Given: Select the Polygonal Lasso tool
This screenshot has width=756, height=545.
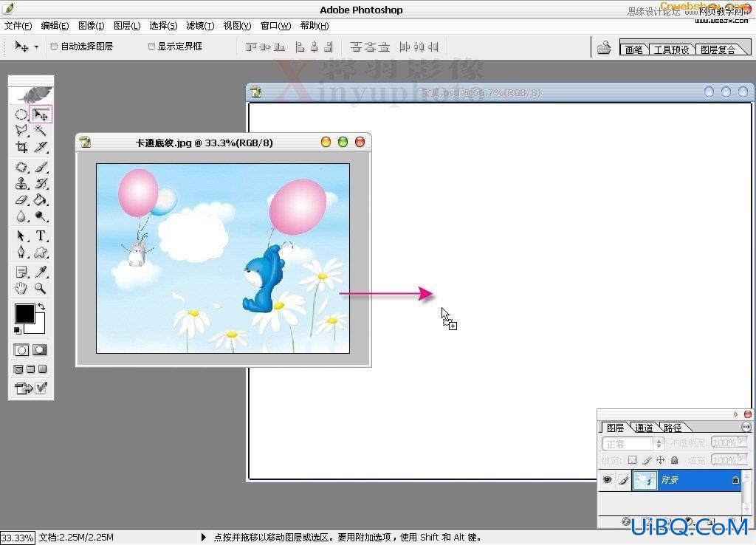Looking at the screenshot, I should point(21,130).
